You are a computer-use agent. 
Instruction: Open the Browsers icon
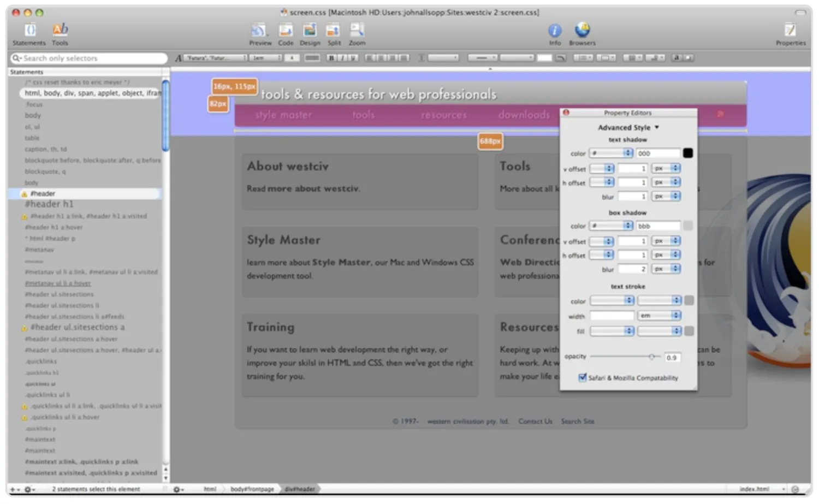[582, 31]
